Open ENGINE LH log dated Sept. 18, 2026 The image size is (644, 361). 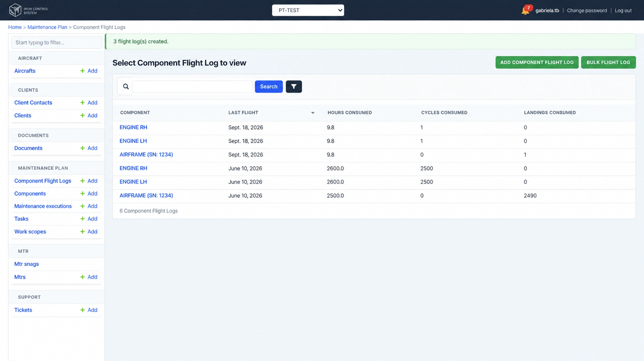point(133,141)
